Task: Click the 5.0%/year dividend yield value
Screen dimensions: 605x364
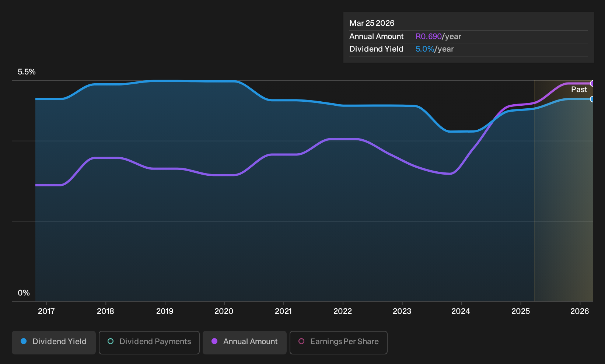Action: (435, 49)
